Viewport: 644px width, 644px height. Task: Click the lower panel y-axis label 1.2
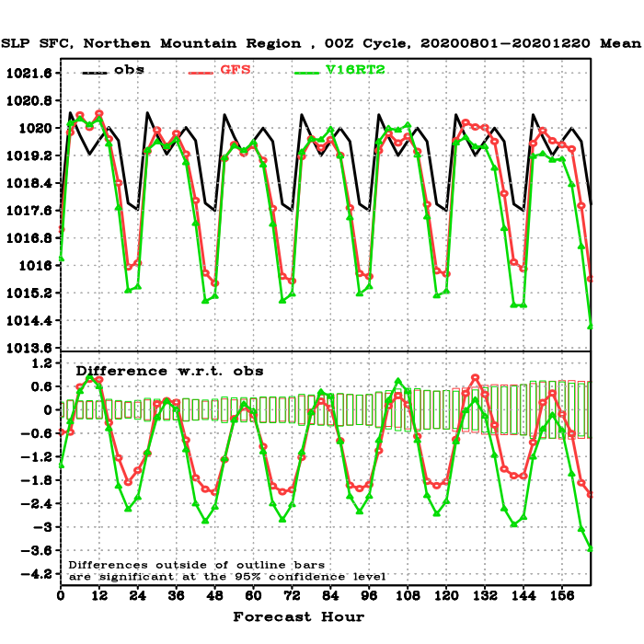(41, 363)
